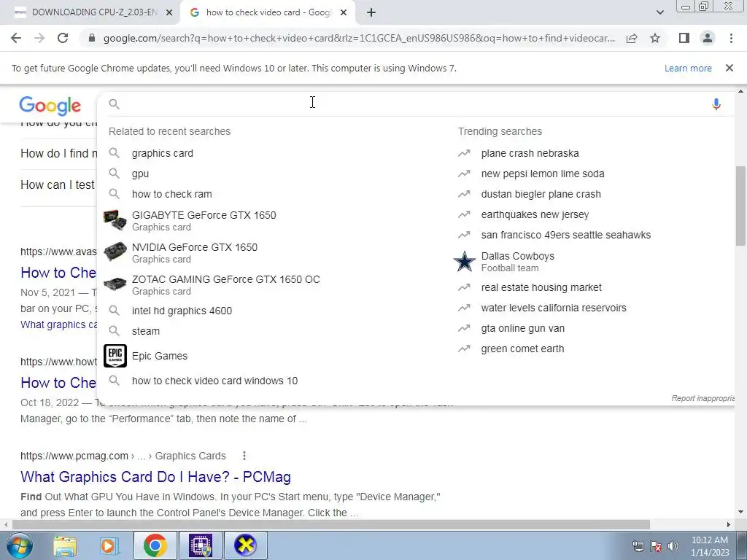The image size is (747, 560).
Task: Expand the tab search chevron
Action: [x=659, y=13]
